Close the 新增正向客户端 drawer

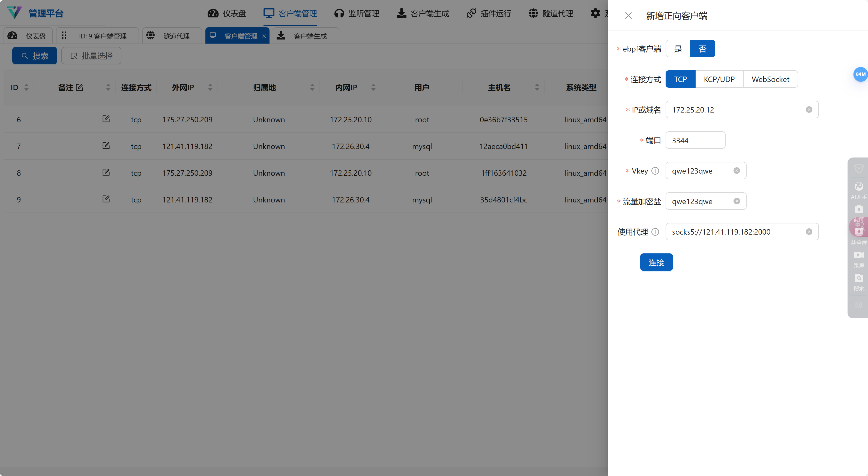[628, 16]
